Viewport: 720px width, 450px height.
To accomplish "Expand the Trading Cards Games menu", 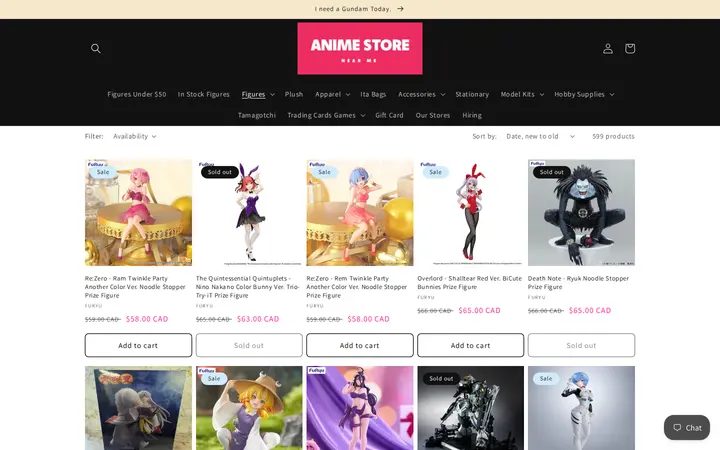I will 326,115.
